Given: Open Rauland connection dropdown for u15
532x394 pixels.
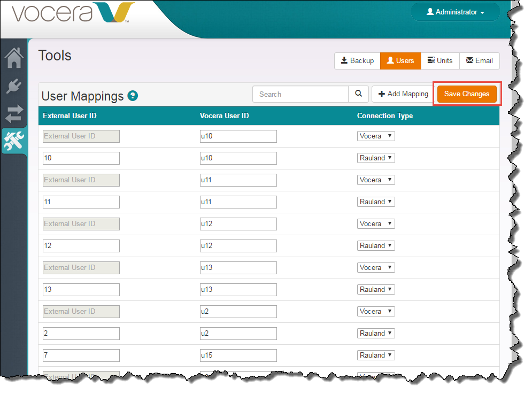Looking at the screenshot, I should [376, 356].
